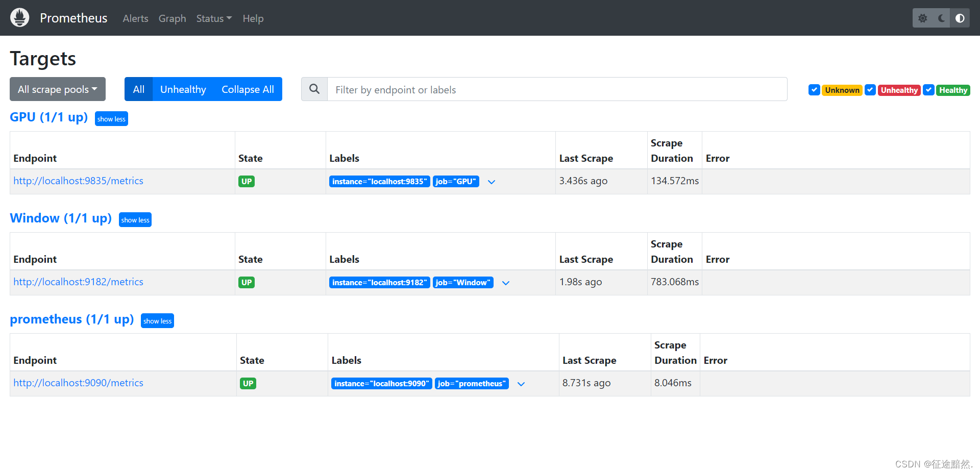Open the Status dropdown menu
Viewport: 980px width, 474px height.
pyautogui.click(x=214, y=18)
